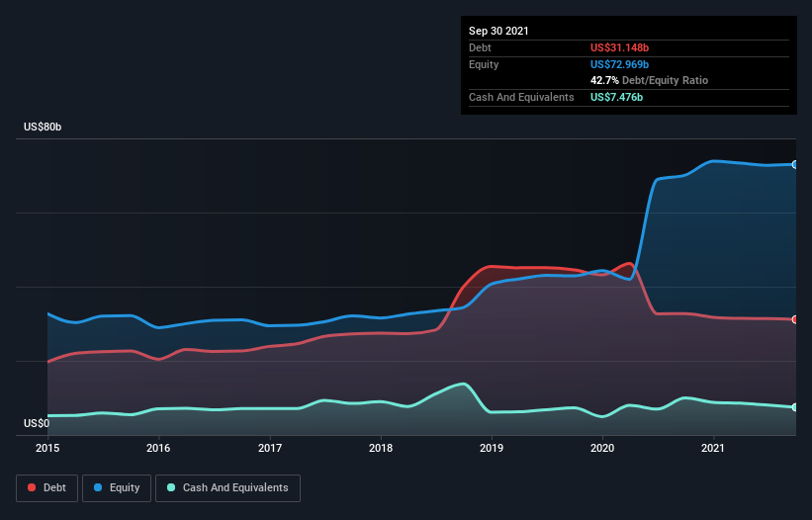Click the 2017 x-axis label
This screenshot has height=520, width=812.
tap(270, 448)
